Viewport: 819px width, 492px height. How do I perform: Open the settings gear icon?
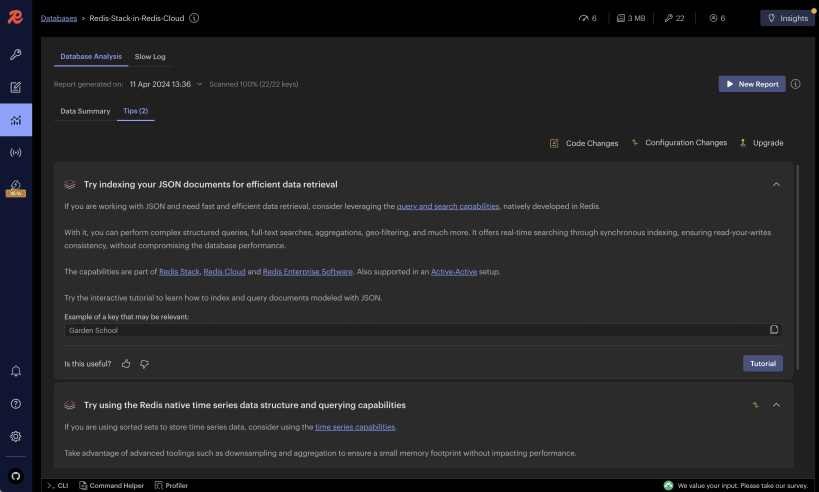pyautogui.click(x=16, y=436)
